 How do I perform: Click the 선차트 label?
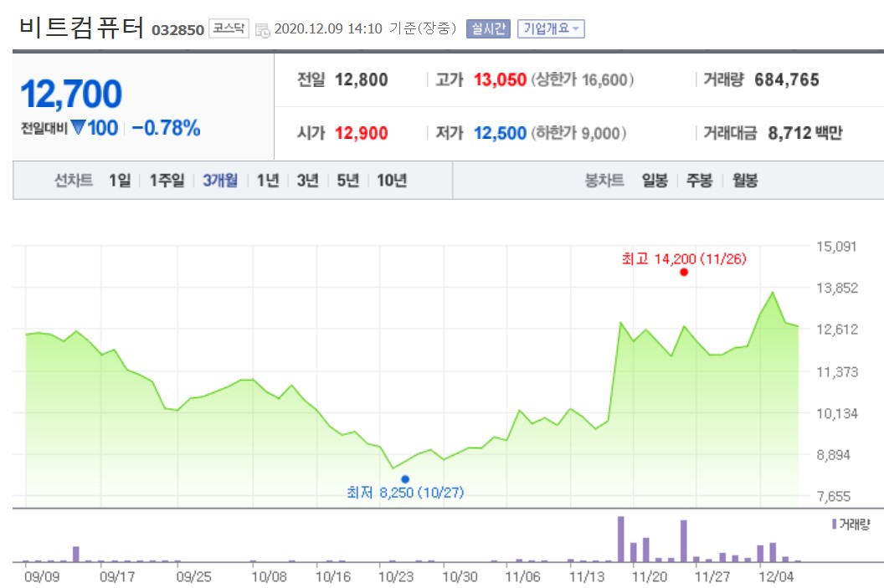point(74,180)
